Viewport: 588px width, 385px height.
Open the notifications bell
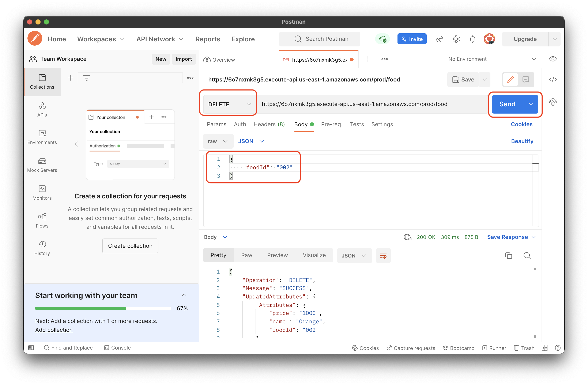(472, 39)
